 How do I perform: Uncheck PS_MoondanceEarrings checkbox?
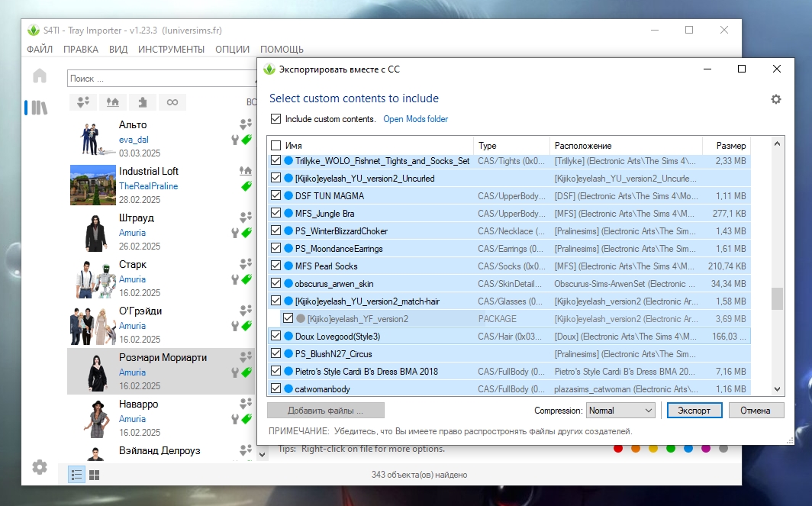[276, 248]
